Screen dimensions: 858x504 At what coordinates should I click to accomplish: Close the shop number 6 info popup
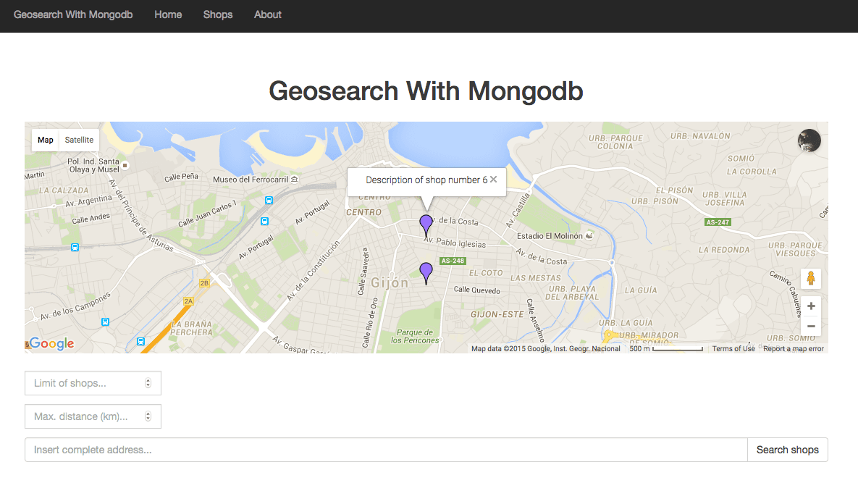click(493, 180)
